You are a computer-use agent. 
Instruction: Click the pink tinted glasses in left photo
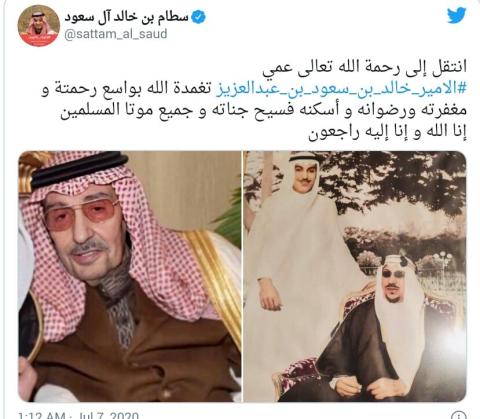[82, 214]
